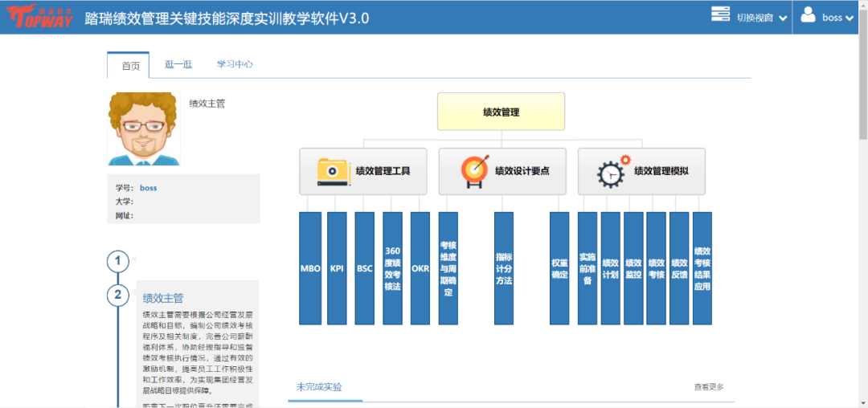Click the yellow folder icon for 绩效管理工具

tap(333, 171)
